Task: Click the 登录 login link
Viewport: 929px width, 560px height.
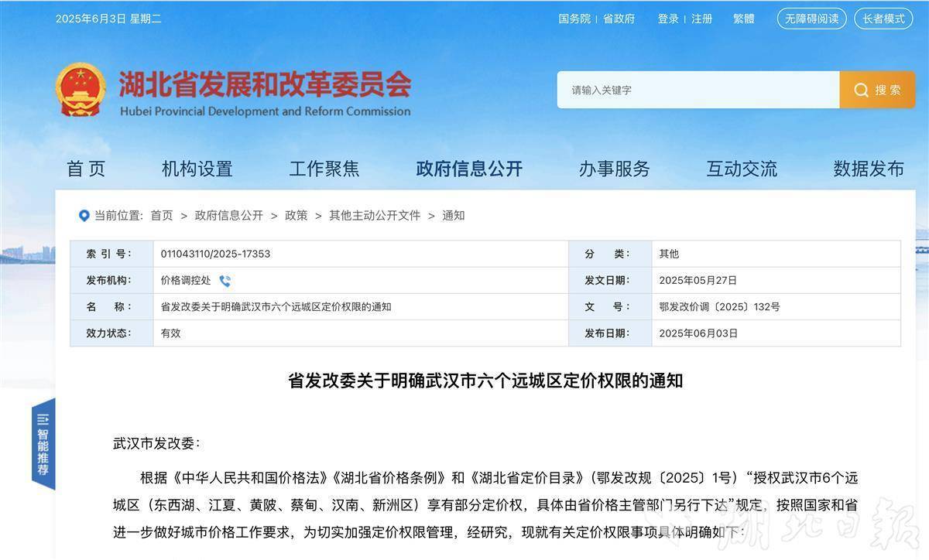Action: pos(668,19)
